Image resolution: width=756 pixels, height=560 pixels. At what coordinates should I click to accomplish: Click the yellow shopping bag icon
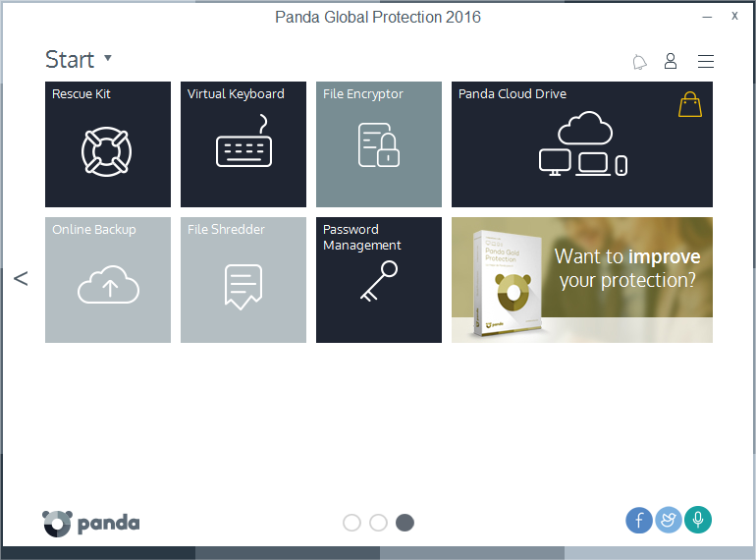690,105
